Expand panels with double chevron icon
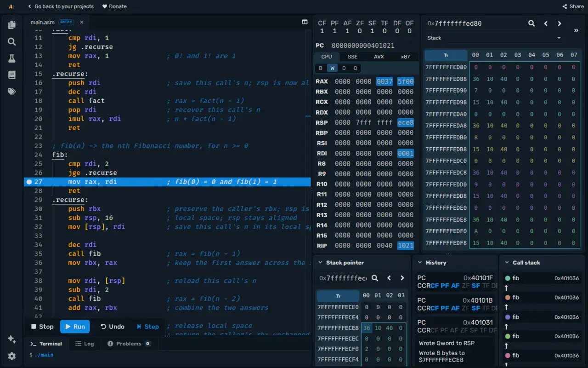 576,30
